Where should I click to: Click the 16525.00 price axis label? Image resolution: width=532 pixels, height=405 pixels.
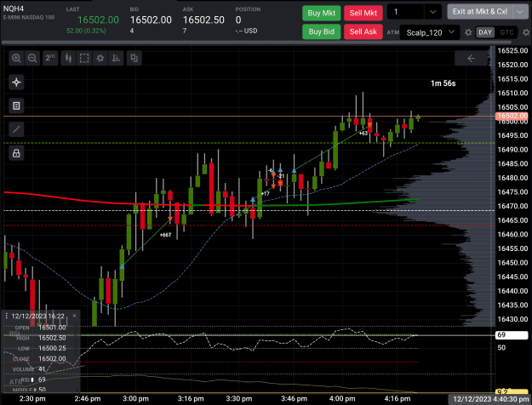[512, 50]
